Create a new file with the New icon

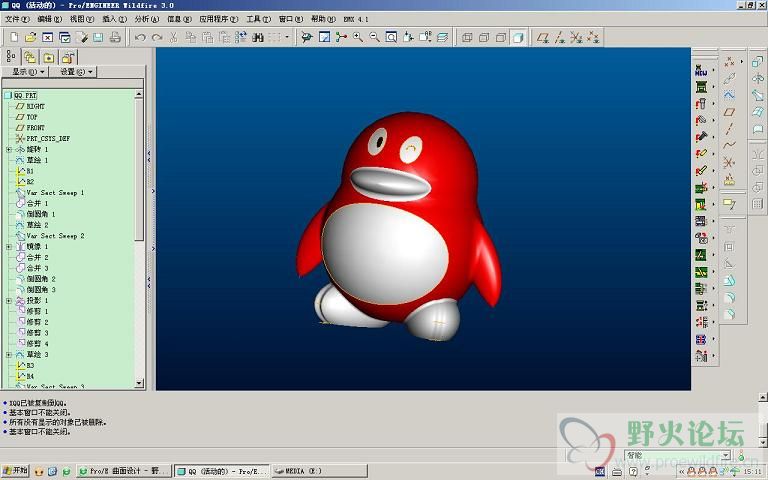pyautogui.click(x=14, y=37)
